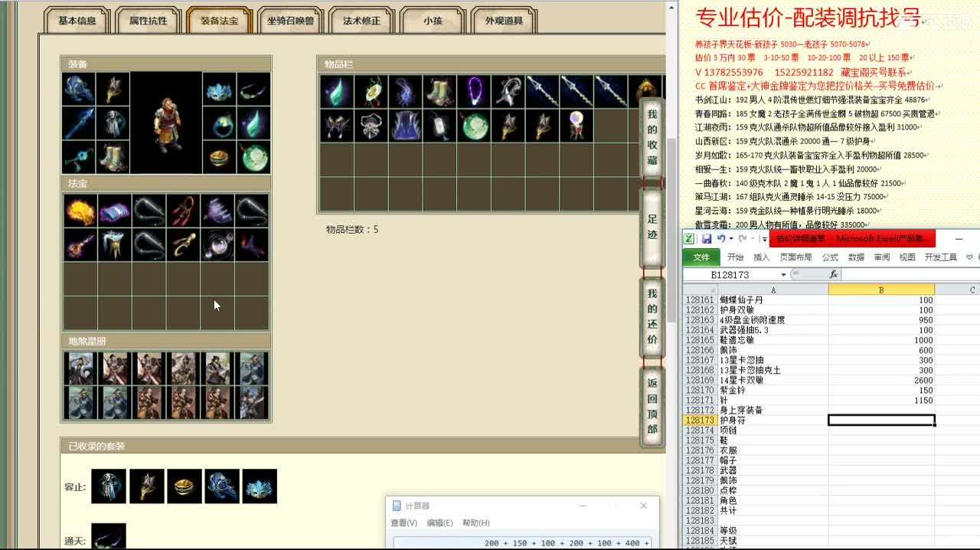The height and width of the screenshot is (550, 980).
Task: Open Calculator 帮助(H) menu
Action: pos(475,523)
